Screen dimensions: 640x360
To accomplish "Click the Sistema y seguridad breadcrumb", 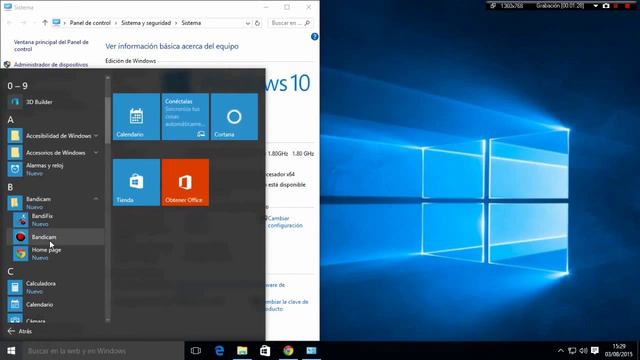I will coord(146,23).
